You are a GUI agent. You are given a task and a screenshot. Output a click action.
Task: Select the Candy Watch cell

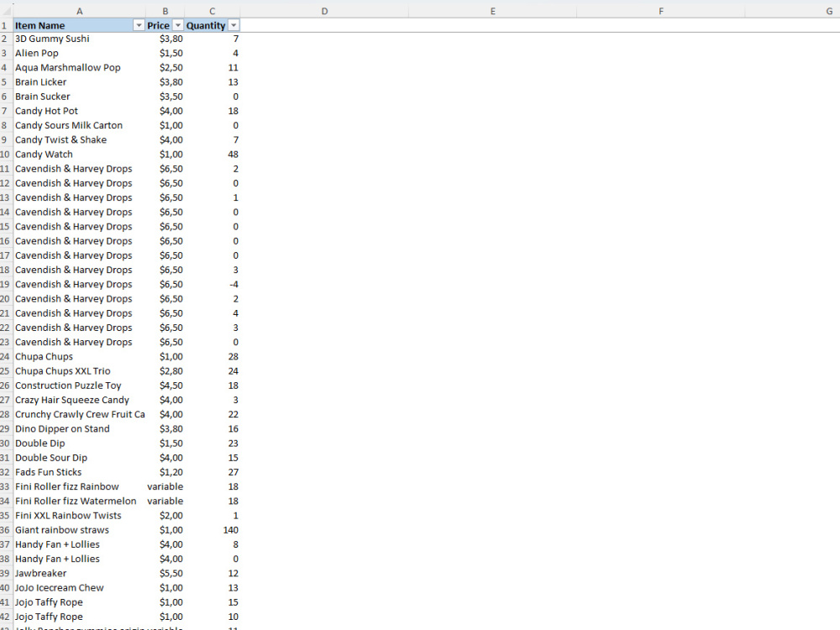pos(79,155)
